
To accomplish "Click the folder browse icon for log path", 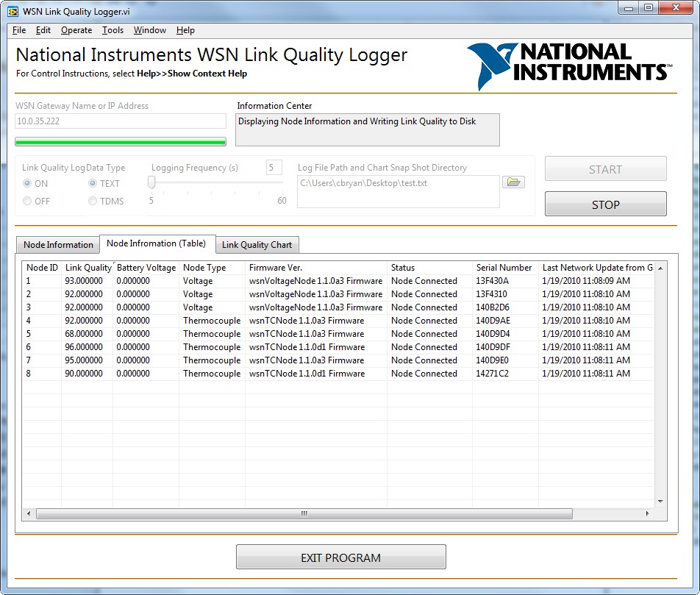I will pos(513,182).
